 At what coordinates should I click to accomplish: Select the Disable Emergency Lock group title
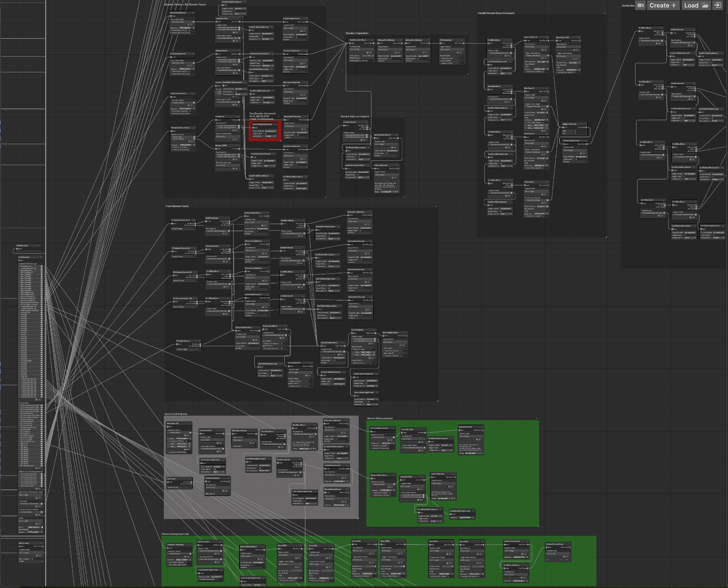coord(175,534)
